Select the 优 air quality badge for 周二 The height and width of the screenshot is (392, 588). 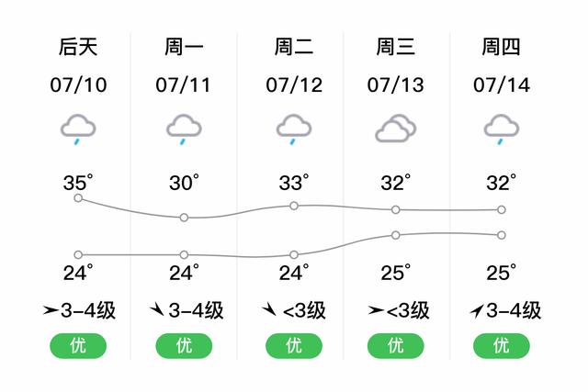pos(294,345)
